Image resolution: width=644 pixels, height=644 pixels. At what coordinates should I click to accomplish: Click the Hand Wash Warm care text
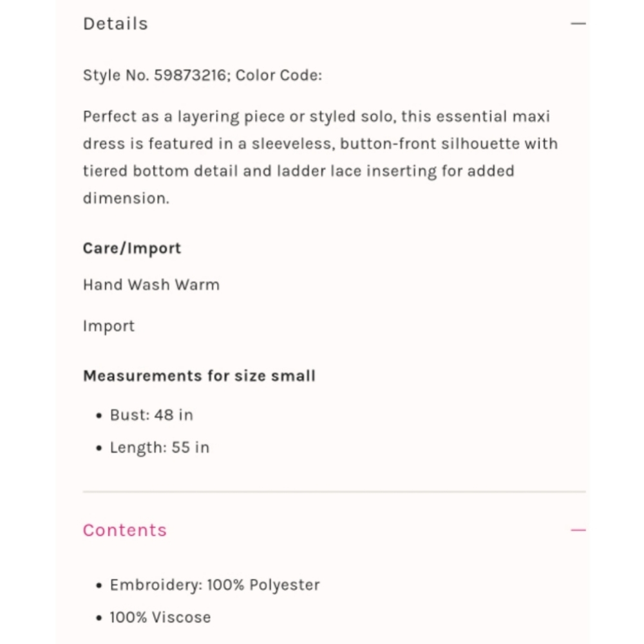point(151,285)
